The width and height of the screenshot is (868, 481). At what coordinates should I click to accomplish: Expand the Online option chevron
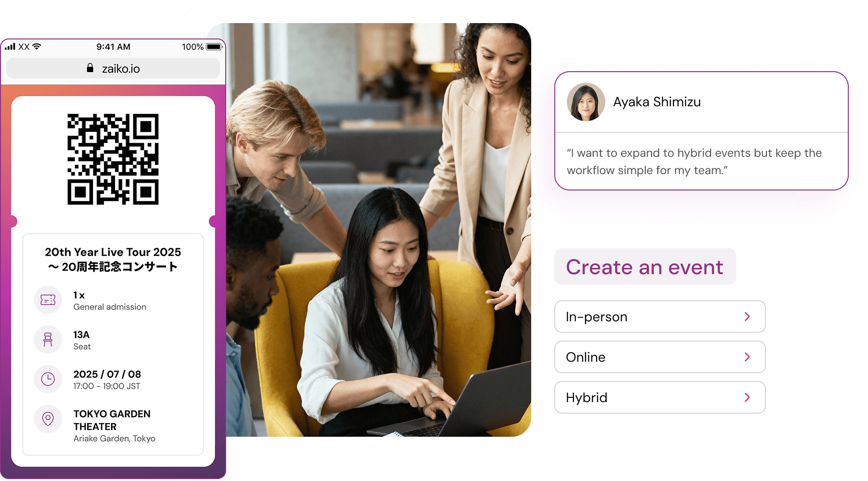747,357
